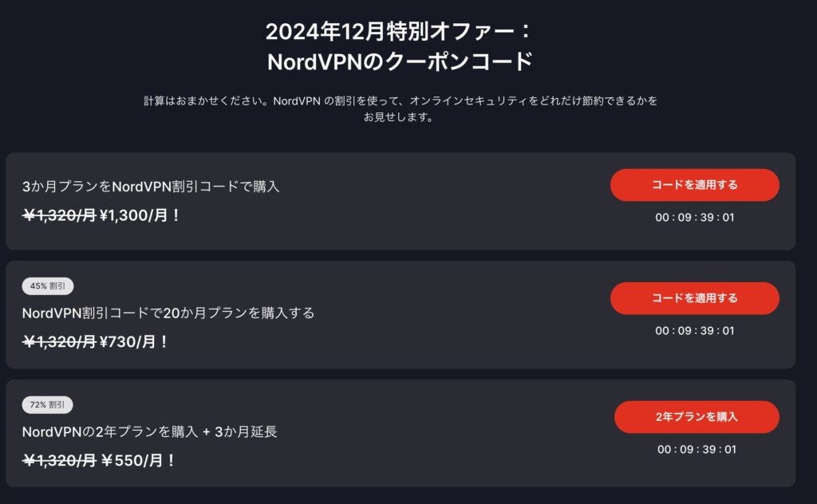Click the crossed-out ¥1,320/月 in 3-month card

click(x=58, y=215)
